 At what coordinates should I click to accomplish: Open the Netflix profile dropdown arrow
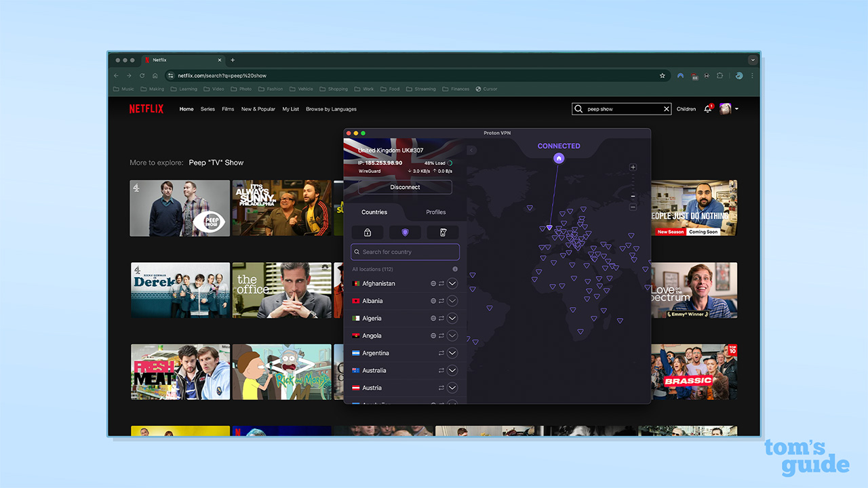(737, 109)
